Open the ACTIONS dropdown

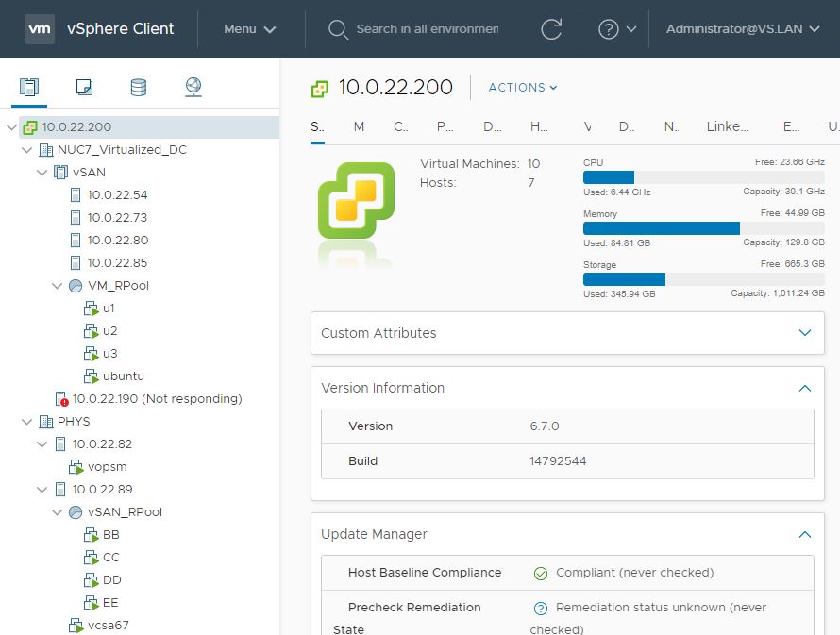coord(522,87)
